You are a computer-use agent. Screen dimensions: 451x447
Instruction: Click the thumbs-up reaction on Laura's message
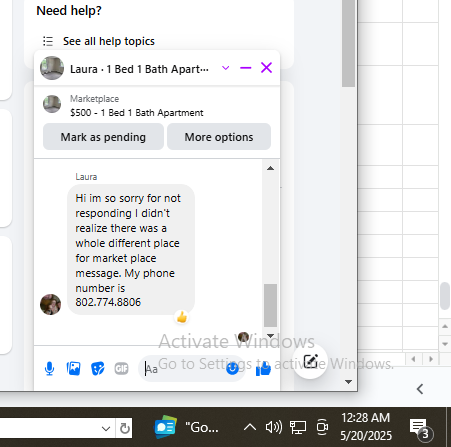pyautogui.click(x=182, y=317)
